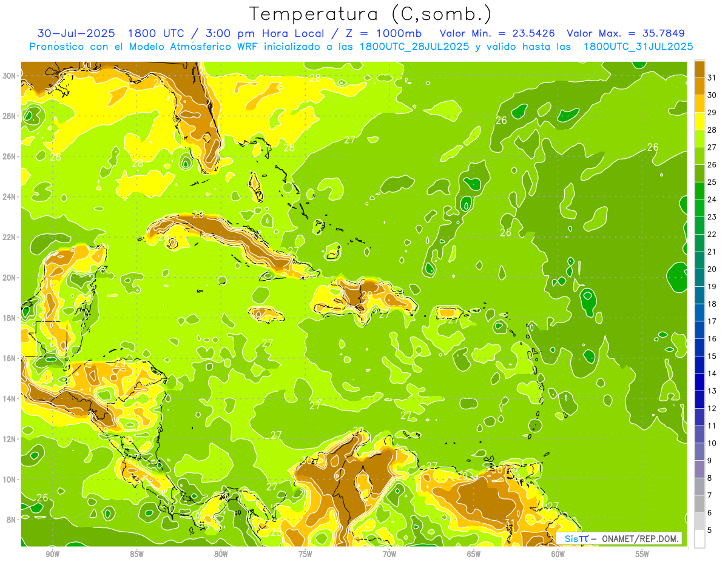This screenshot has width=728, height=562.
Task: Pick legend swatch between 26 and 27
Action: pos(699,155)
